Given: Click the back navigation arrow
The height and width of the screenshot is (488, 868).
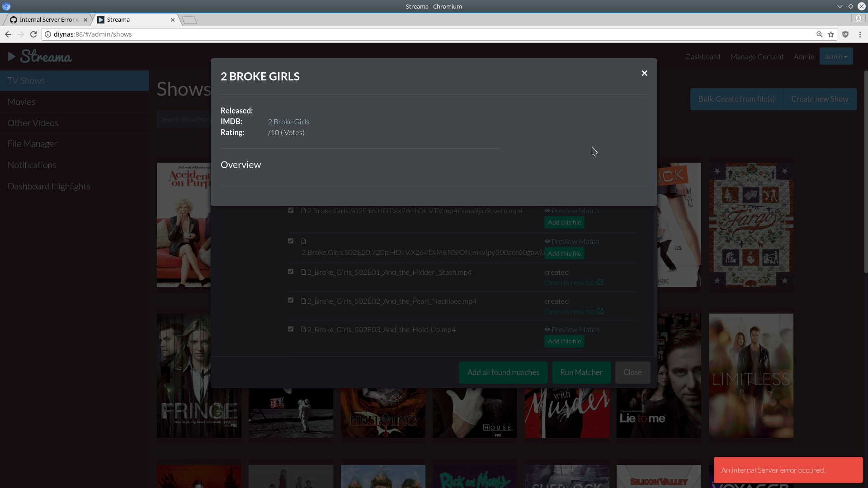Looking at the screenshot, I should click(8, 34).
